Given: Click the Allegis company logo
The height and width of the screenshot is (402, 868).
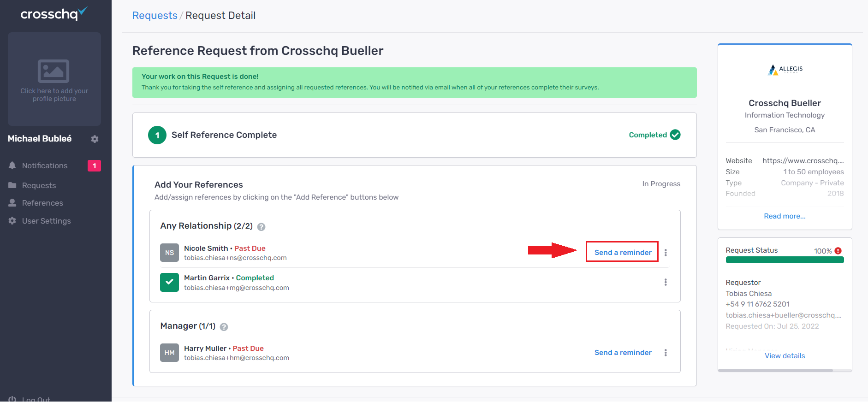Looking at the screenshot, I should pyautogui.click(x=785, y=70).
